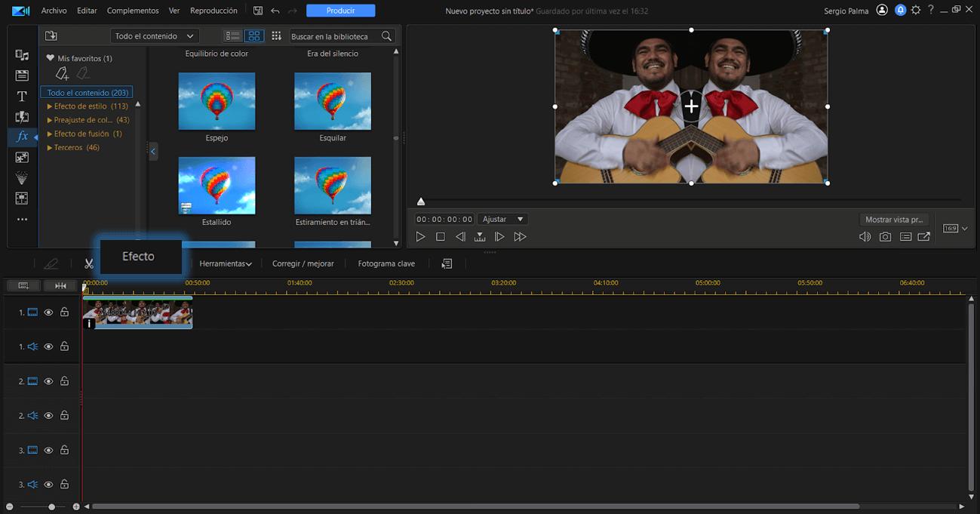This screenshot has height=514, width=980.
Task: Click the Producir button
Action: click(341, 11)
